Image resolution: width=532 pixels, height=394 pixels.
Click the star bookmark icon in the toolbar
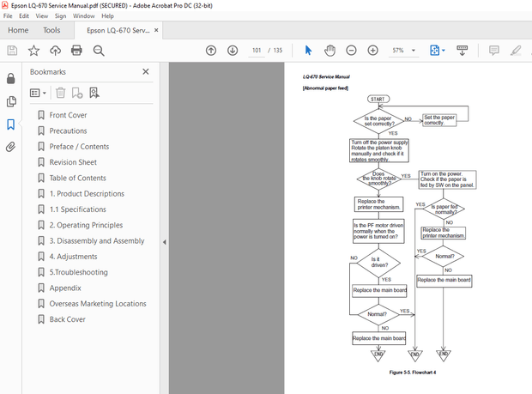pos(33,51)
